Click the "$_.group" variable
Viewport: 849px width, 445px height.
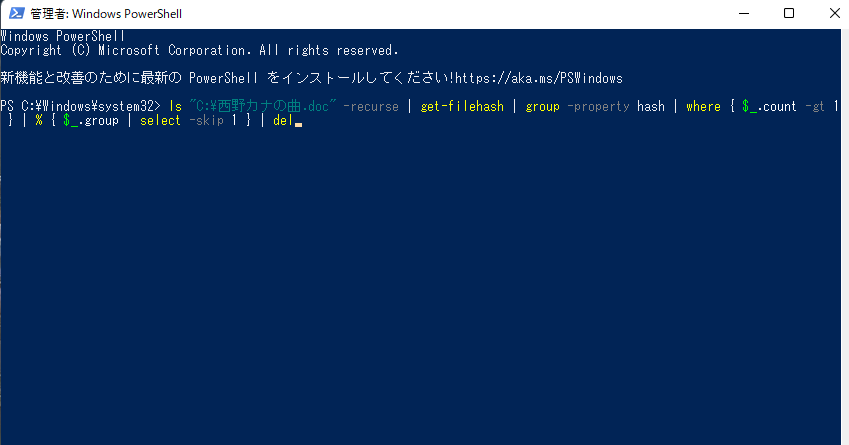[86, 120]
